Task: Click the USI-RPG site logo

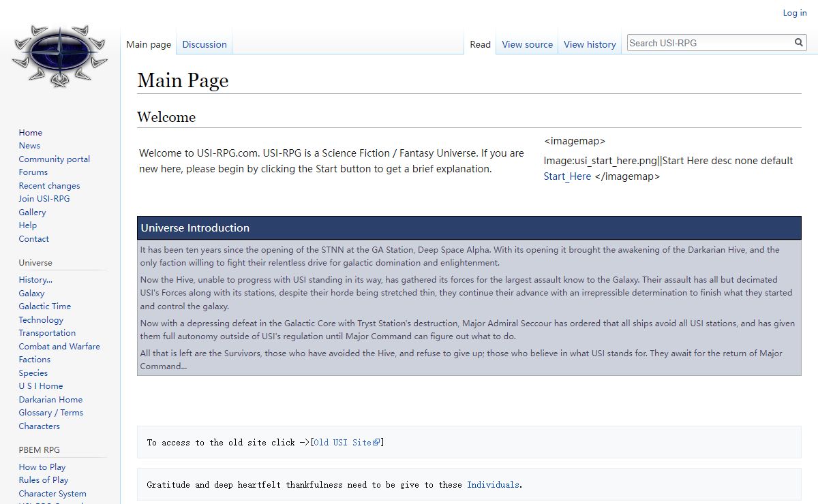Action: (x=60, y=56)
